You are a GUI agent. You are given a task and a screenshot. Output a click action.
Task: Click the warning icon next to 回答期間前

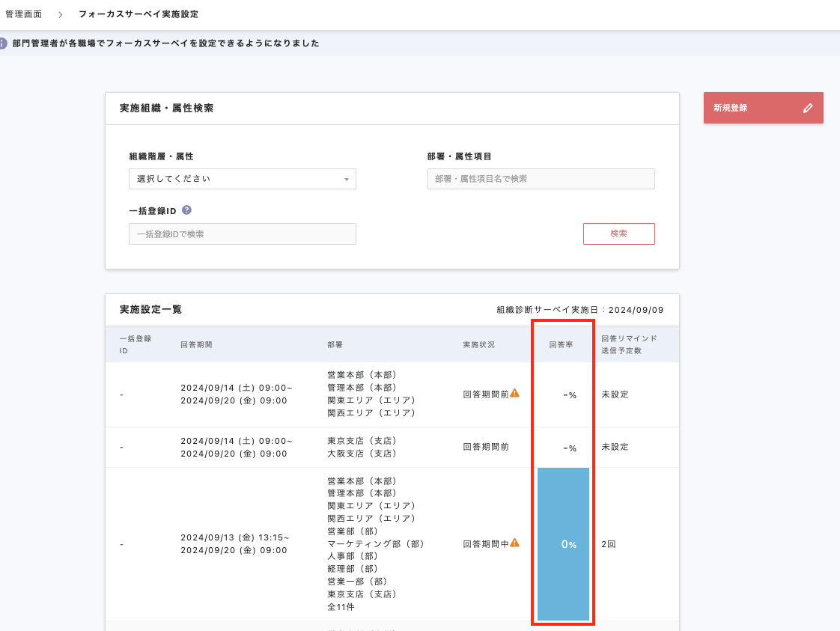point(514,394)
